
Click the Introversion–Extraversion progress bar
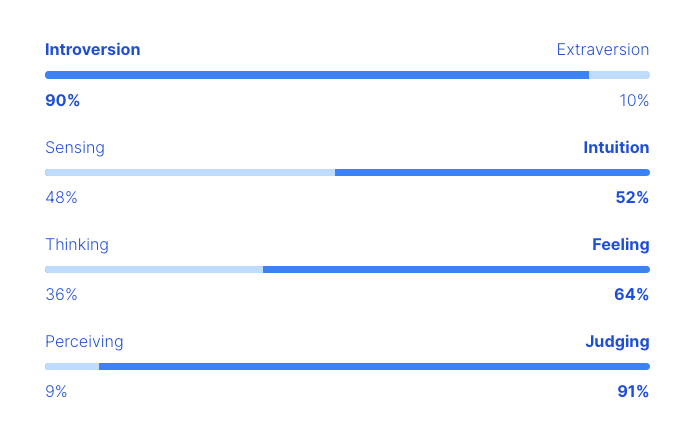click(x=347, y=75)
